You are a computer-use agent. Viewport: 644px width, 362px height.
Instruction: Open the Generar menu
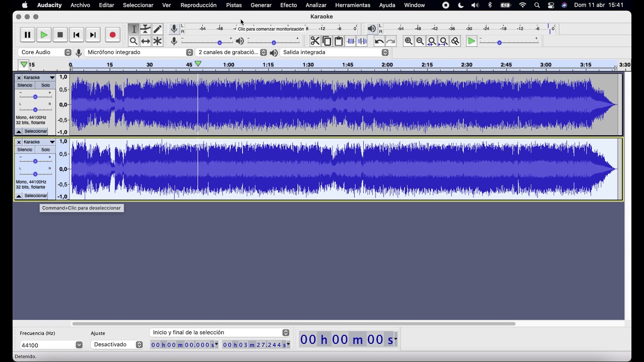pos(261,5)
